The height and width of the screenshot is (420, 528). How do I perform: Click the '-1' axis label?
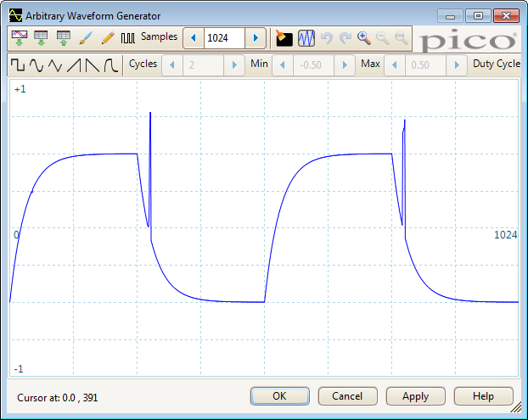click(x=19, y=369)
